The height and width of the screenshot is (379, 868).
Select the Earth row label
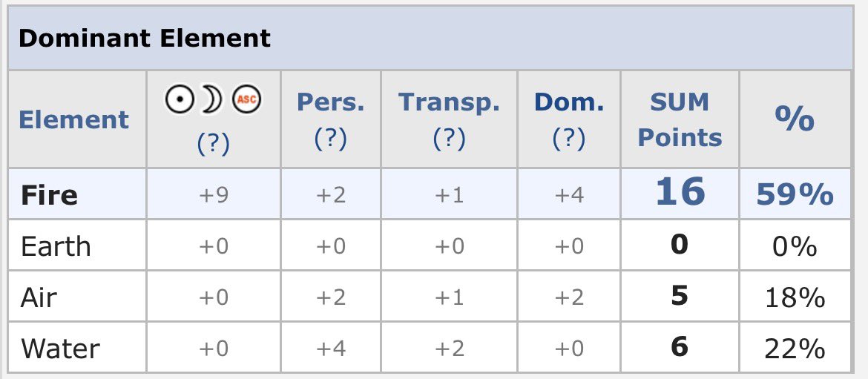(56, 245)
